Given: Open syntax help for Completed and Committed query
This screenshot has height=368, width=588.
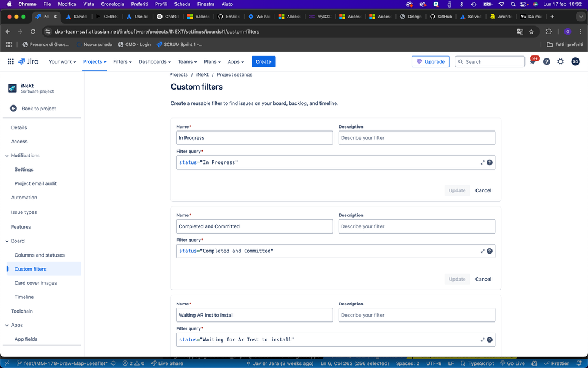Looking at the screenshot, I should pos(490,251).
